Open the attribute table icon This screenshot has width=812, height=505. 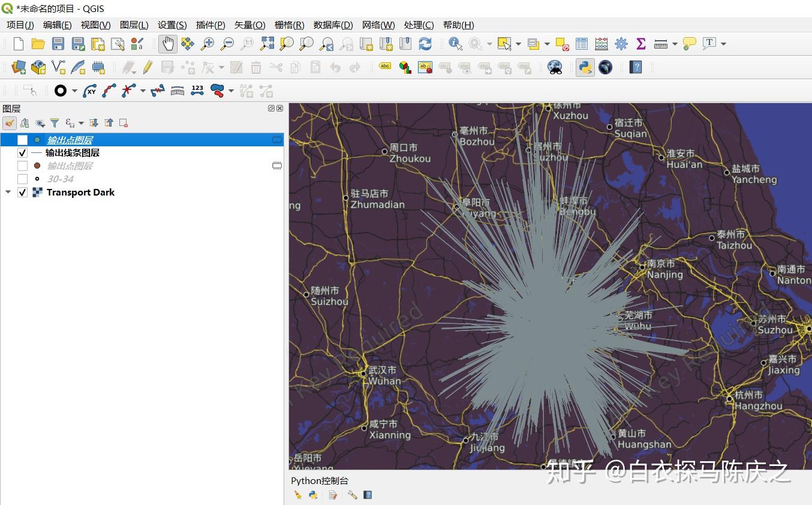tap(582, 44)
